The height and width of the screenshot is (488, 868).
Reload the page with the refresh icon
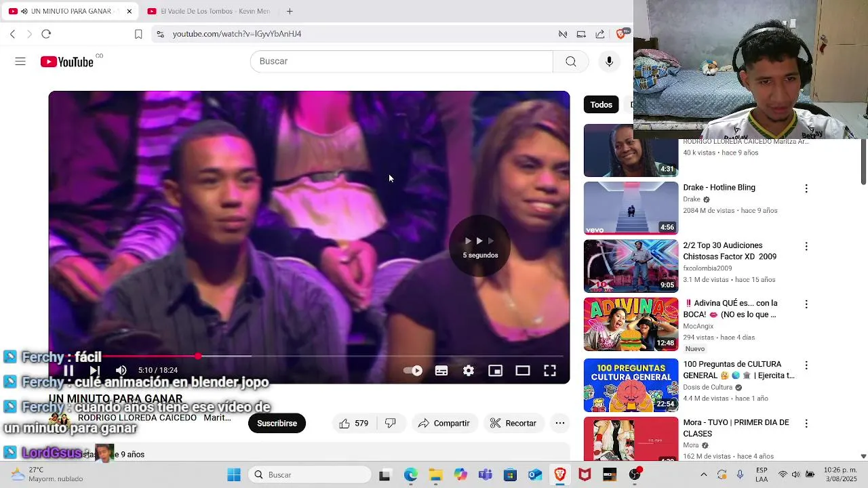[46, 34]
